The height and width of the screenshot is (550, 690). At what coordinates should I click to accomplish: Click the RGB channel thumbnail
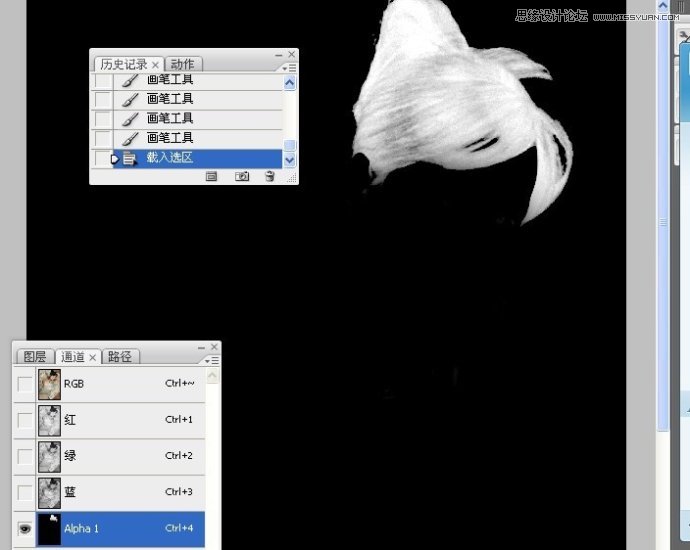click(x=49, y=383)
